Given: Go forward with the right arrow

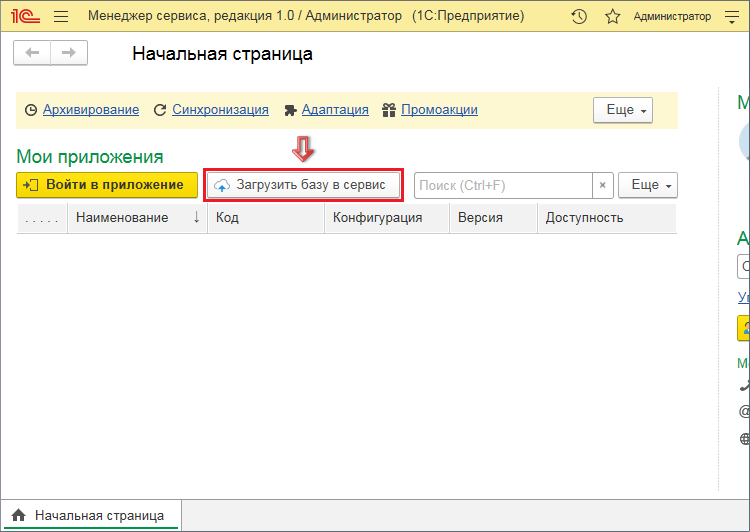Looking at the screenshot, I should click(x=69, y=53).
